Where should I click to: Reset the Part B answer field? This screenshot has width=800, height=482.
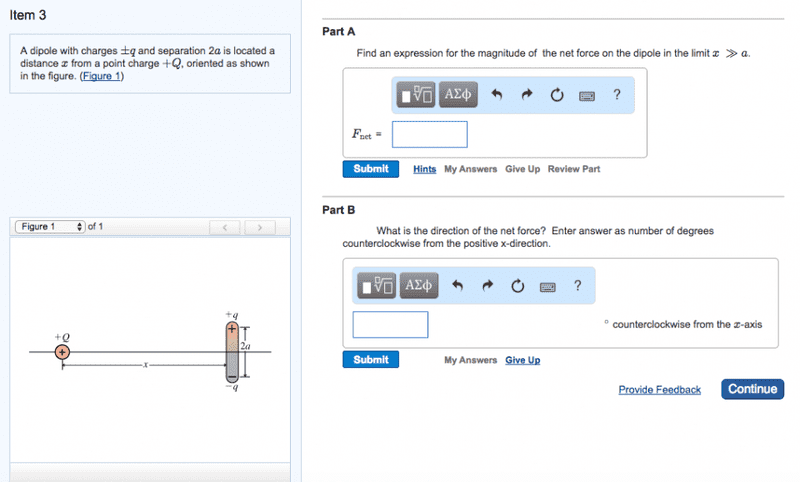(517, 286)
